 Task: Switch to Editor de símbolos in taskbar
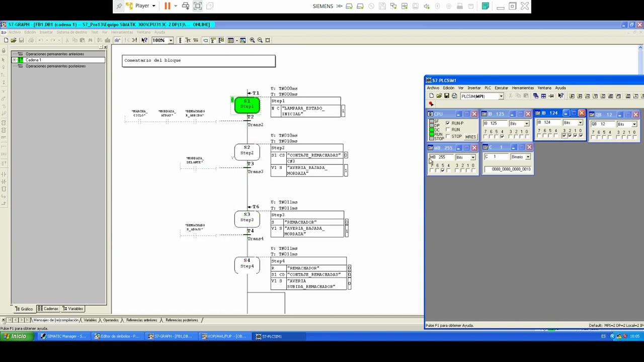pyautogui.click(x=117, y=336)
